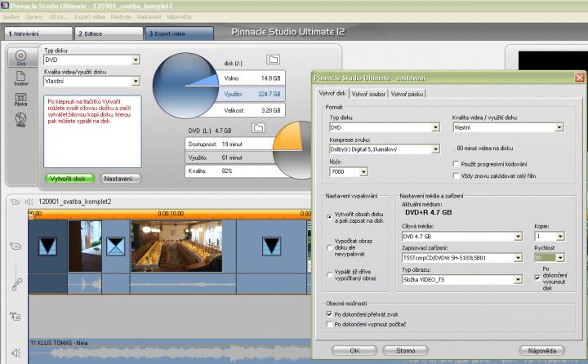Open folder icon next to DVD (L:) 4.7 GB
The width and height of the screenshot is (588, 364).
tap(258, 128)
